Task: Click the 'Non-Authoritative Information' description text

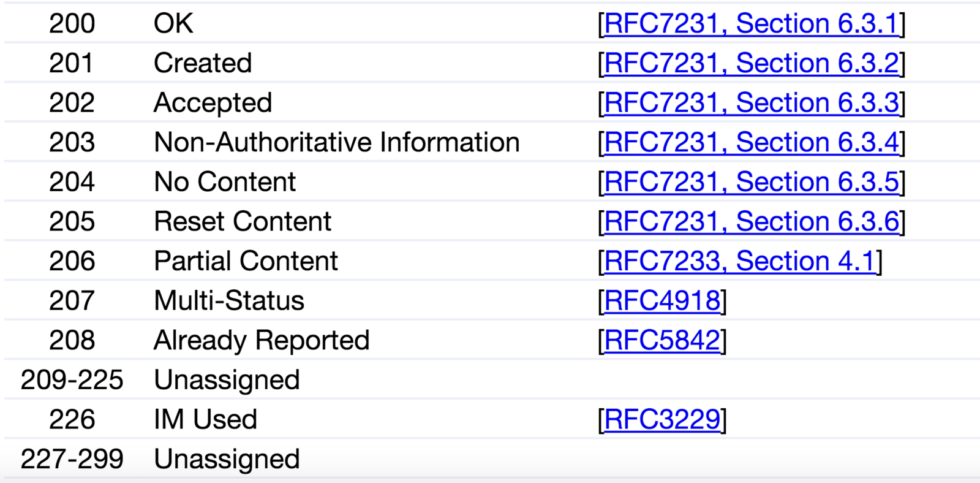Action: pyautogui.click(x=337, y=142)
